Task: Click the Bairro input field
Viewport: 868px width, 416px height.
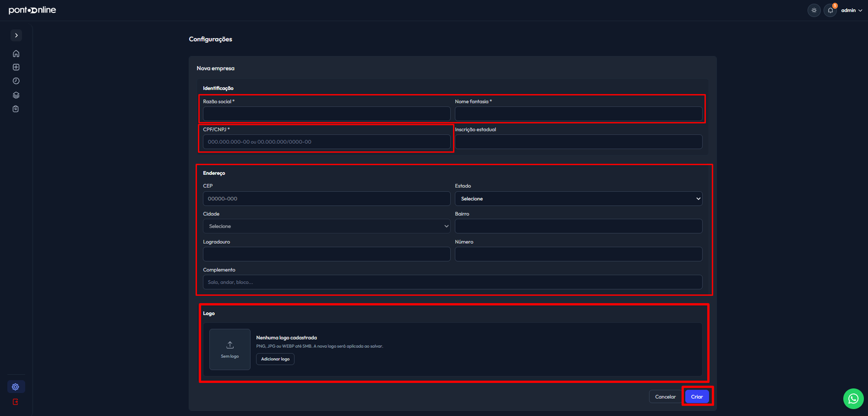Action: click(x=578, y=226)
